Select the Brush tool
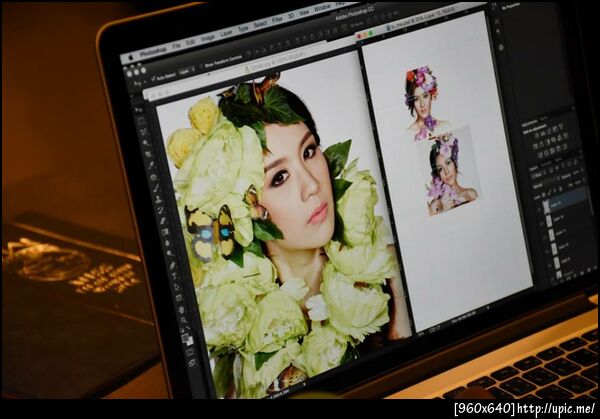The image size is (600, 419). tap(157, 188)
